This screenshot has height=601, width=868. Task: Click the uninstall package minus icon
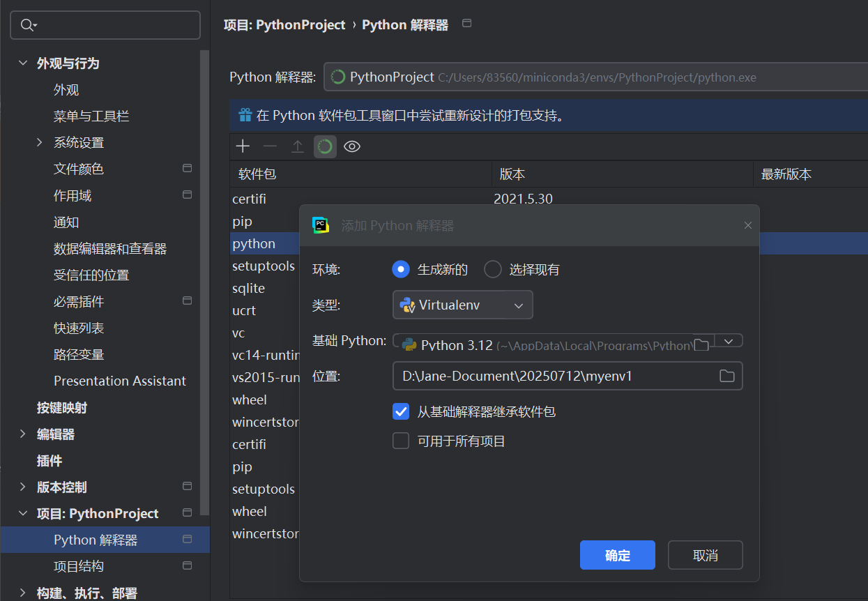(270, 146)
